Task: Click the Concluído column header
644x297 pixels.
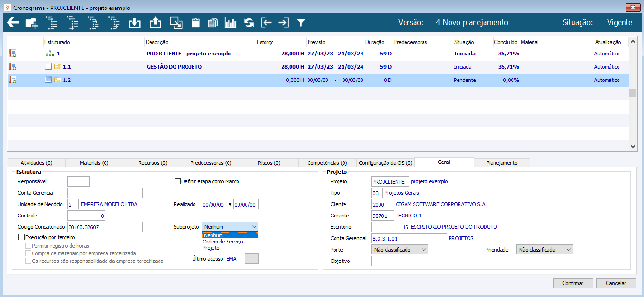Action: point(506,42)
